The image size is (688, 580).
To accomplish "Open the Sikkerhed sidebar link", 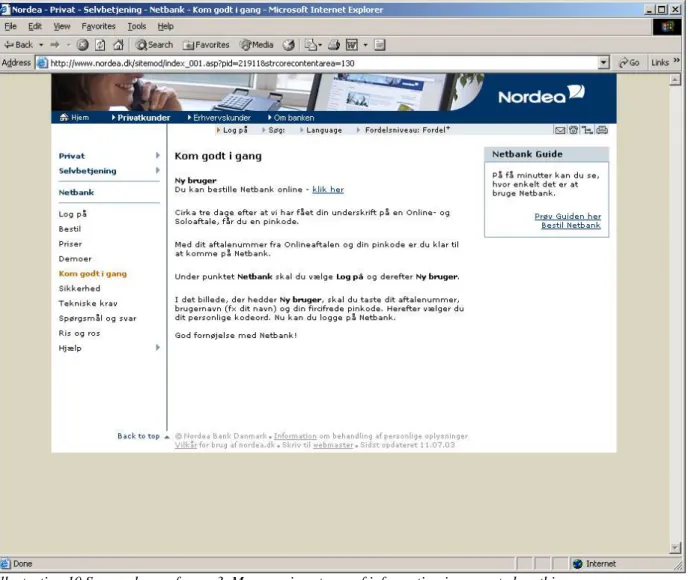I will (79, 288).
